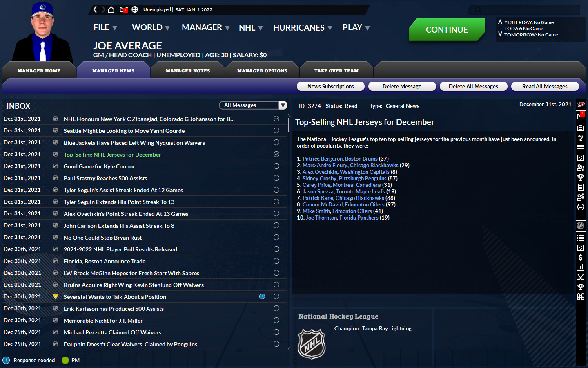Open the home icon in the top bar
This screenshot has width=588, height=368.
(x=111, y=9)
